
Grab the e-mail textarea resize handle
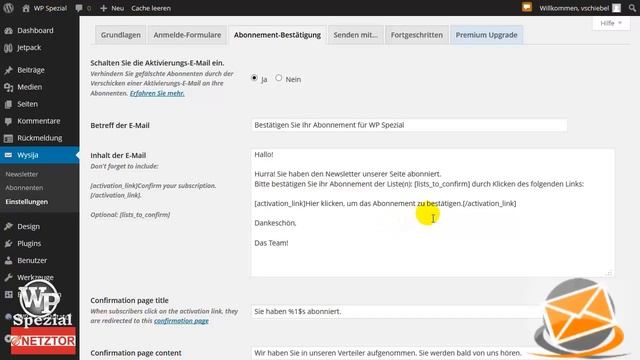tap(609, 273)
